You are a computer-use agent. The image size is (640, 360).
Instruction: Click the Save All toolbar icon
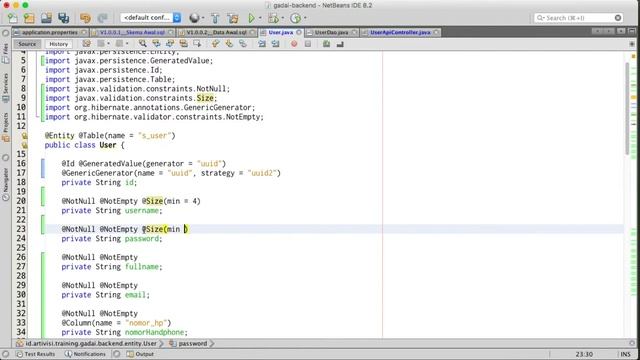(63, 18)
